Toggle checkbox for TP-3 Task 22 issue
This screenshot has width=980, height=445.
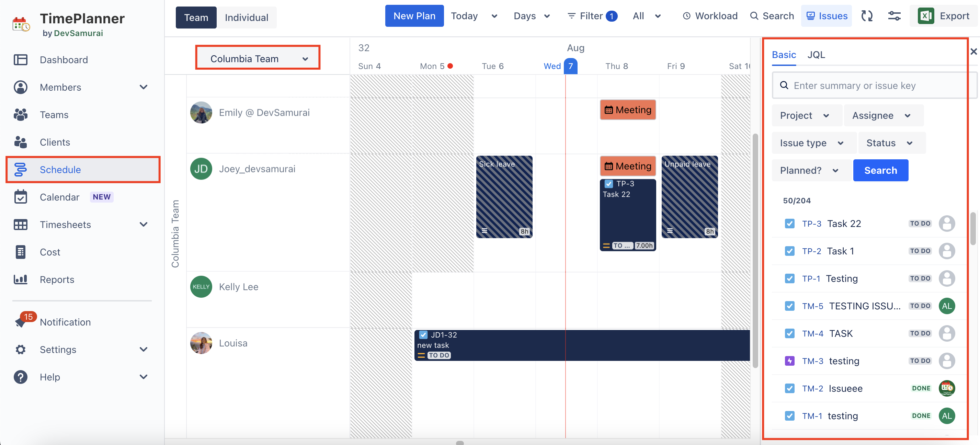point(789,224)
